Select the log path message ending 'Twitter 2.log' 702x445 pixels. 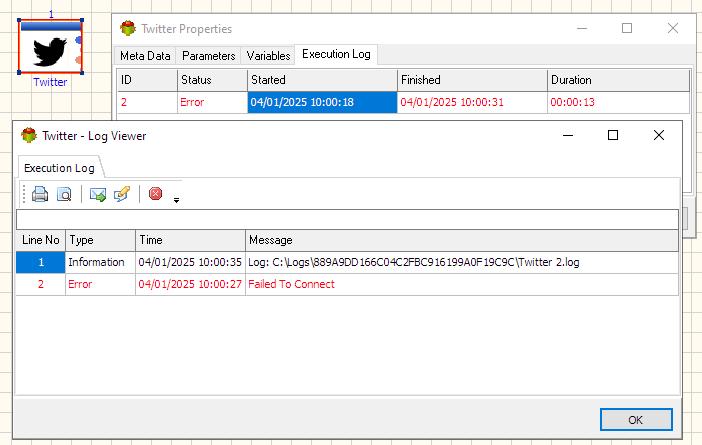pyautogui.click(x=414, y=262)
